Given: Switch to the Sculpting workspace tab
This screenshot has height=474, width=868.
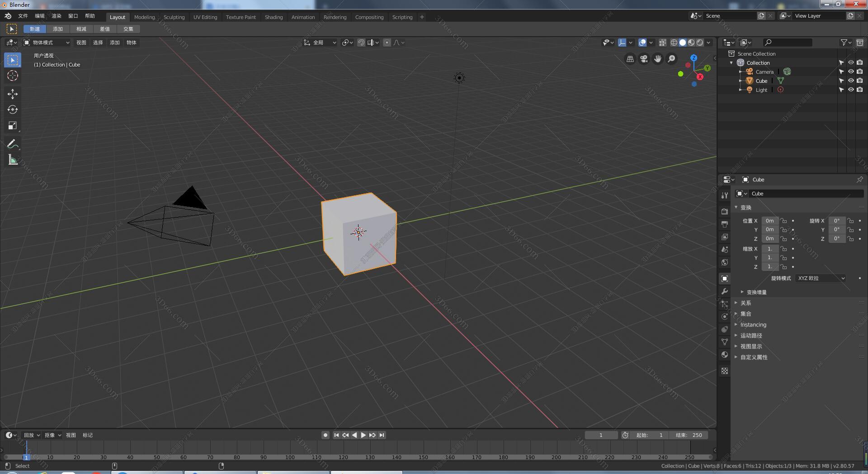Looking at the screenshot, I should pos(174,17).
